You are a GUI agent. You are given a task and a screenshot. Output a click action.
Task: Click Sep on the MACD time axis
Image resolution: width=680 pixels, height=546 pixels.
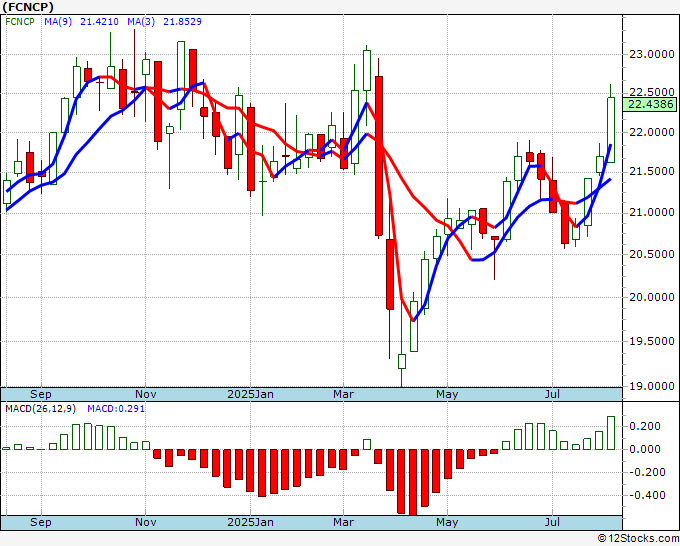click(41, 522)
